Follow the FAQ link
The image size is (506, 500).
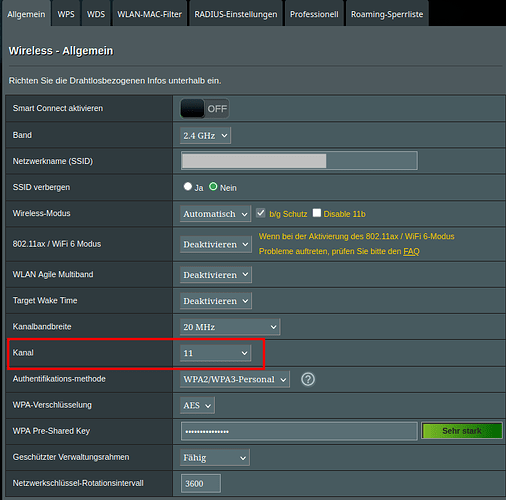tap(411, 251)
